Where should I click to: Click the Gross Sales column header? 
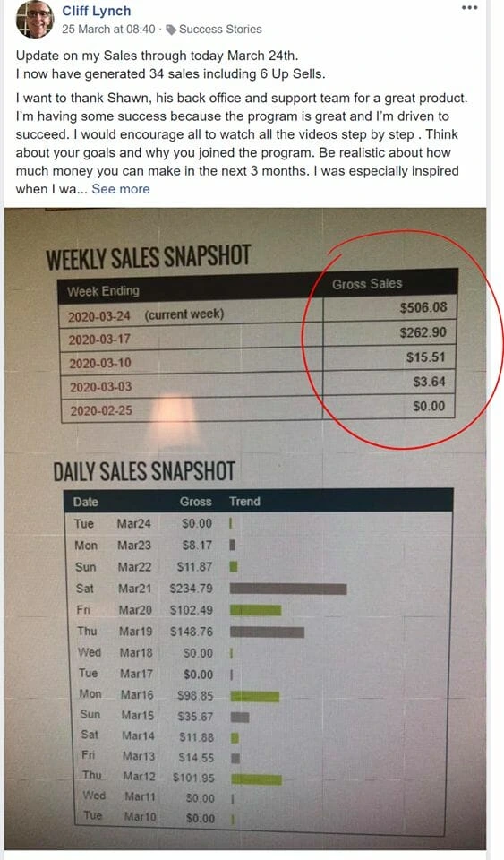367,284
